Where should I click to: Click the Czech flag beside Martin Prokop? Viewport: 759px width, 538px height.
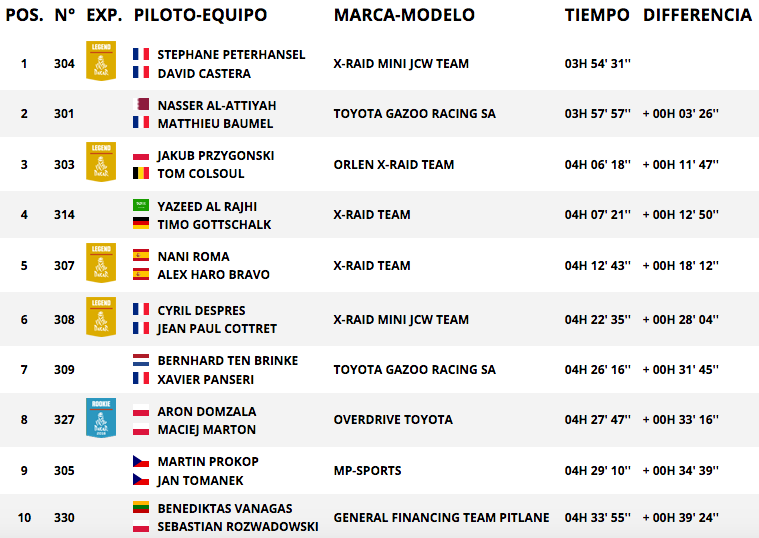click(141, 461)
